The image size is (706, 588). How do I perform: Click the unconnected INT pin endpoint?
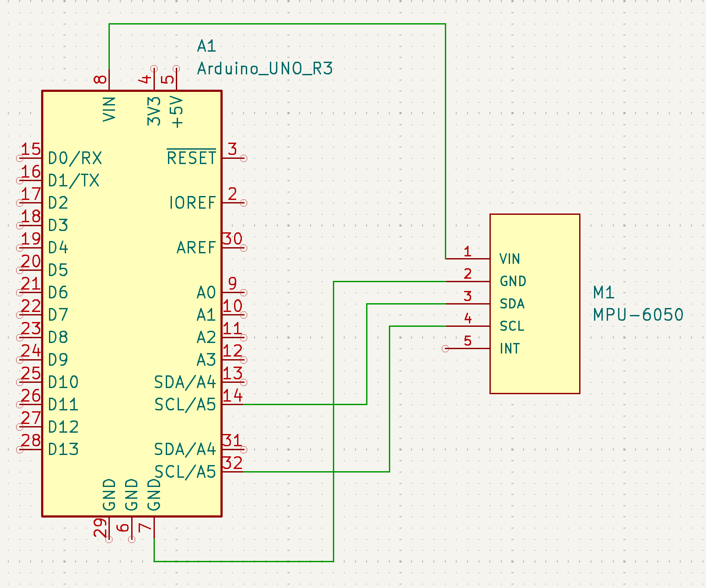point(444,349)
